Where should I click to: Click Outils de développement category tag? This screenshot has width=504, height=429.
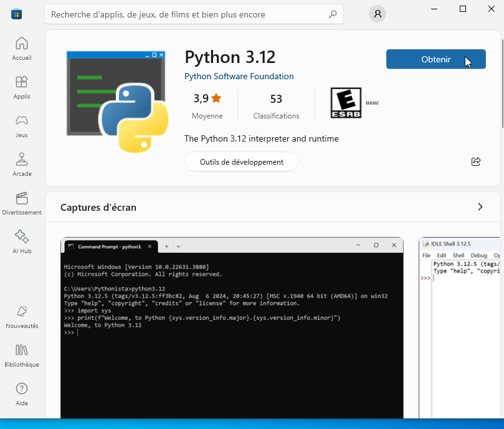(241, 162)
